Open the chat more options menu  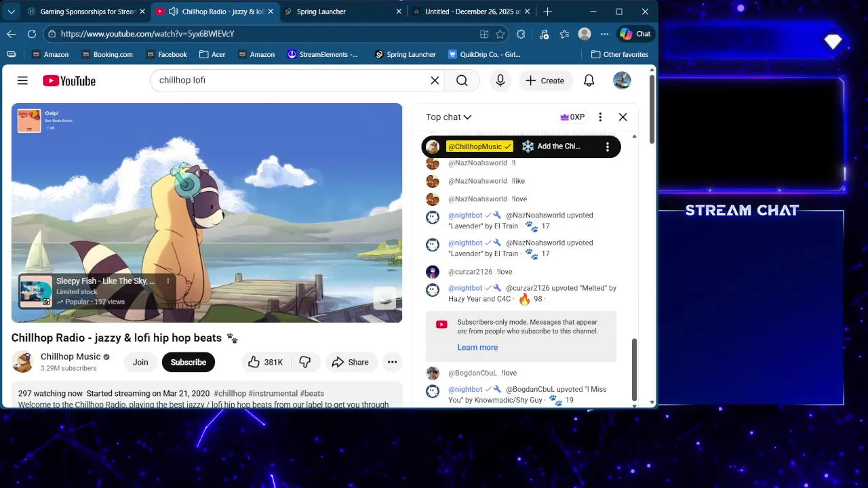click(600, 117)
